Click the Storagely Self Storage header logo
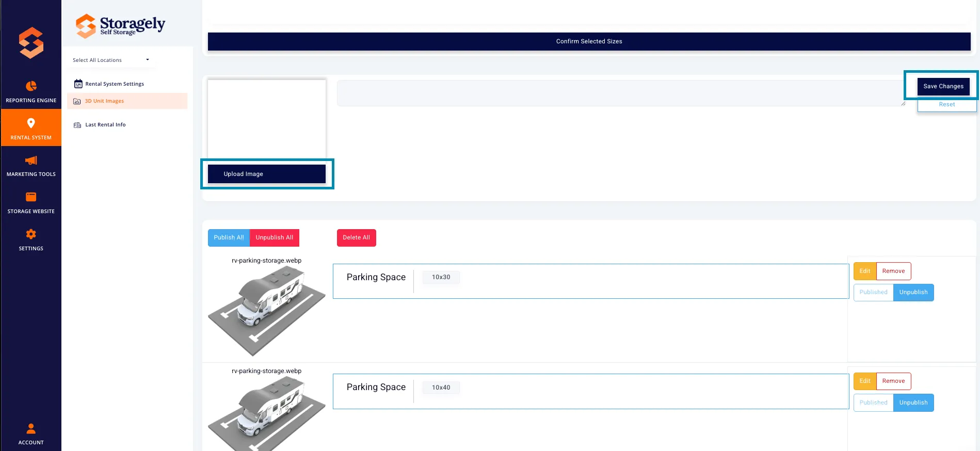The width and height of the screenshot is (980, 451). [x=120, y=25]
